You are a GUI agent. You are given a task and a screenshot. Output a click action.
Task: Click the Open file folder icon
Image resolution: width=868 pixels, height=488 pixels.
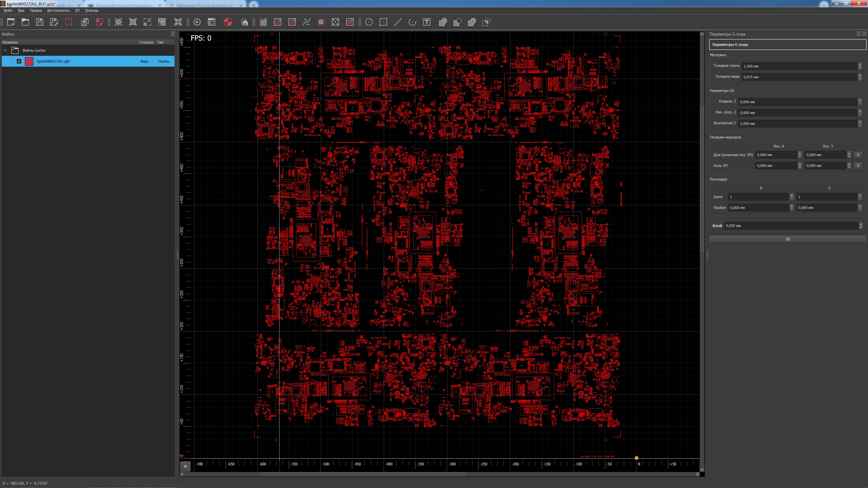(x=25, y=22)
